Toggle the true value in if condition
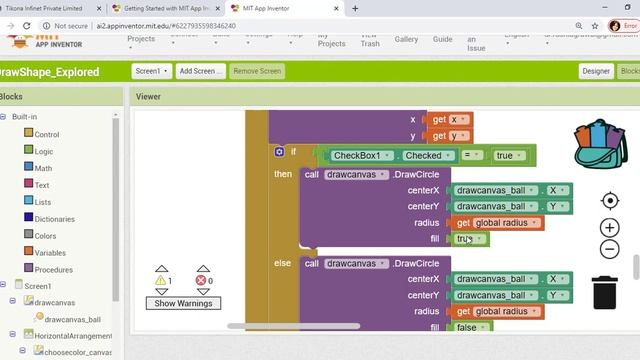The height and width of the screenshot is (360, 640). point(509,156)
